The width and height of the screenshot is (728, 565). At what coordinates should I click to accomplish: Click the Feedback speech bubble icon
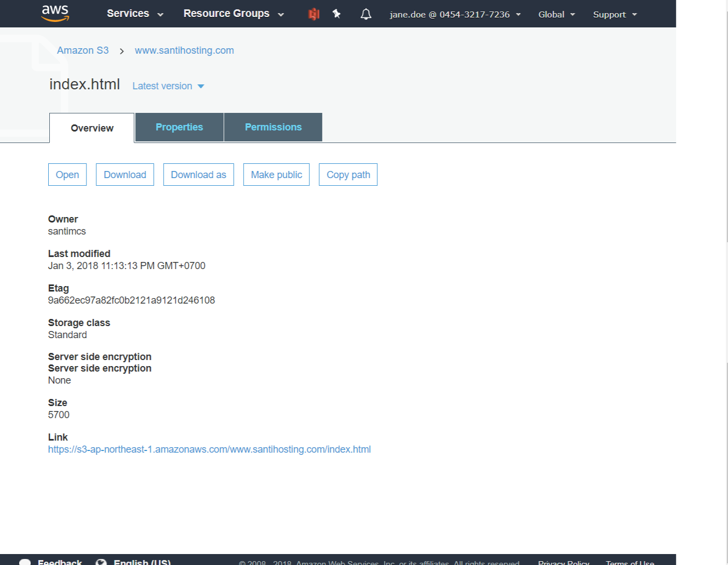(25, 562)
